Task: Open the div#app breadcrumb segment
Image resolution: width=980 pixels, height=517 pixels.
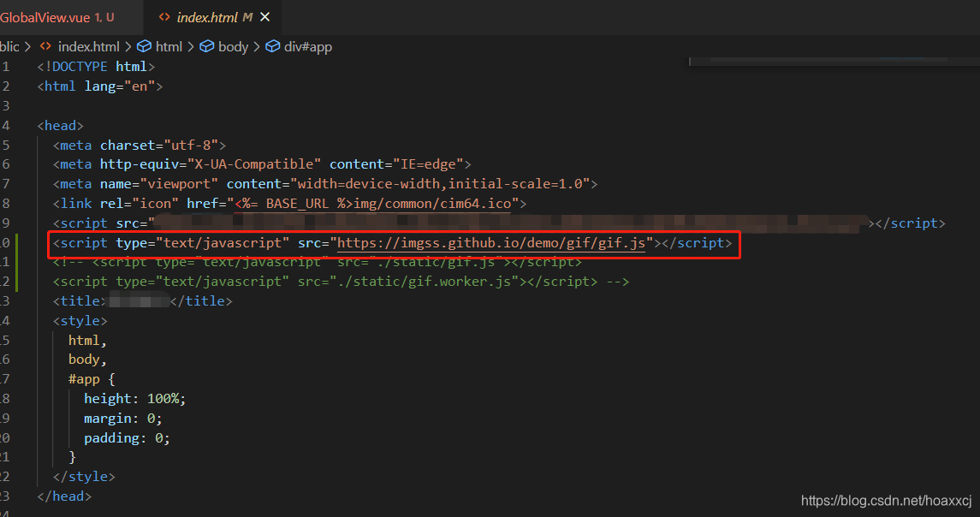Action: tap(308, 47)
